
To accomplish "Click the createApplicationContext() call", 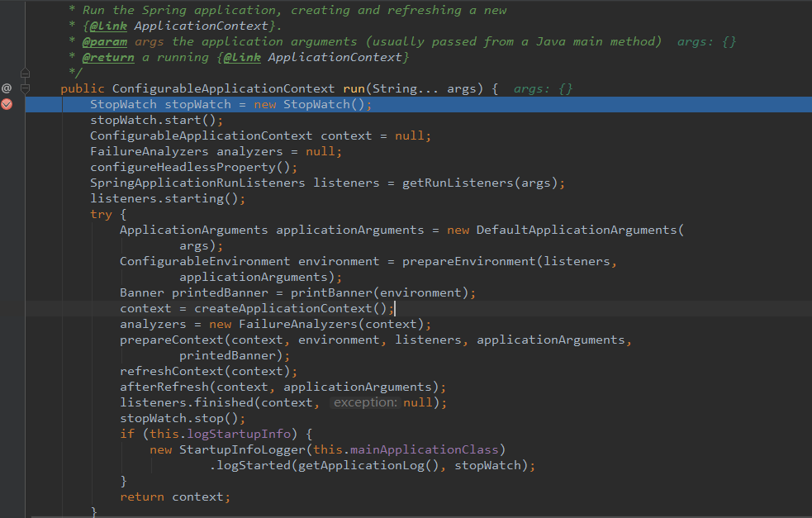I will click(290, 308).
